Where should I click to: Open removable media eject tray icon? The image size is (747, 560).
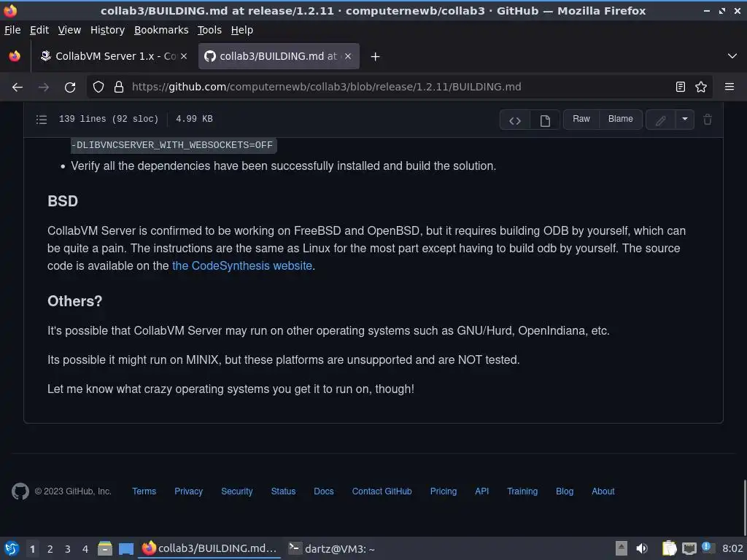621,548
